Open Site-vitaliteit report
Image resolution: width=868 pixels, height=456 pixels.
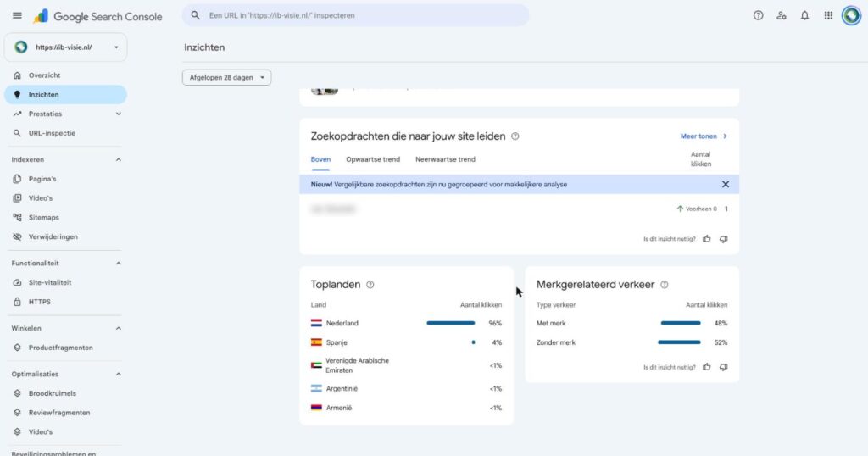[65, 282]
